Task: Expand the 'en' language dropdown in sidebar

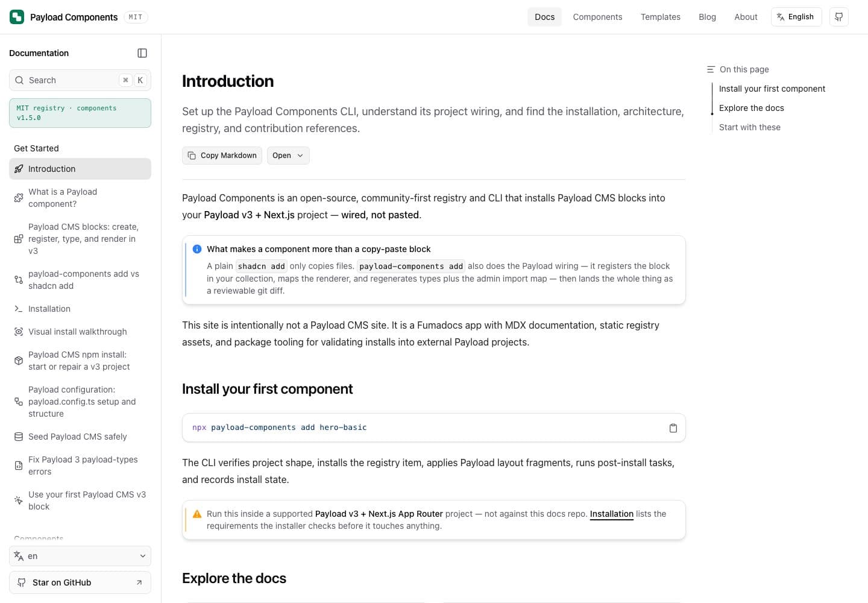Action: pos(80,556)
